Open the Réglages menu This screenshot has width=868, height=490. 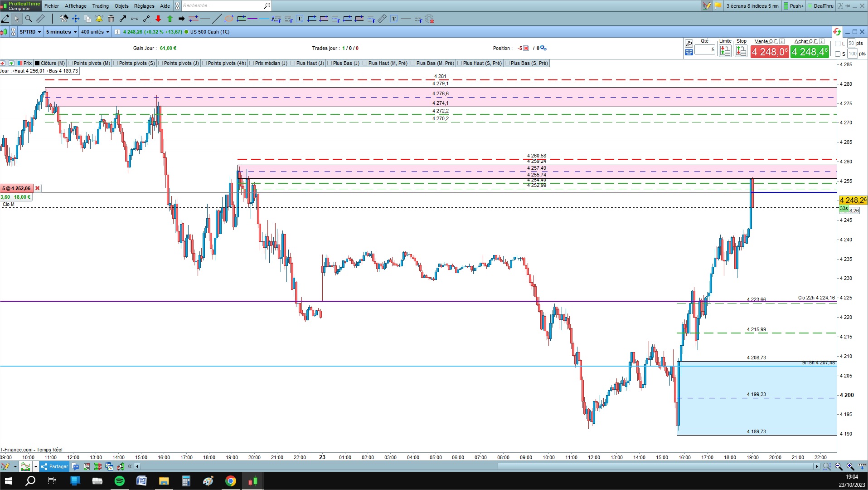click(144, 6)
